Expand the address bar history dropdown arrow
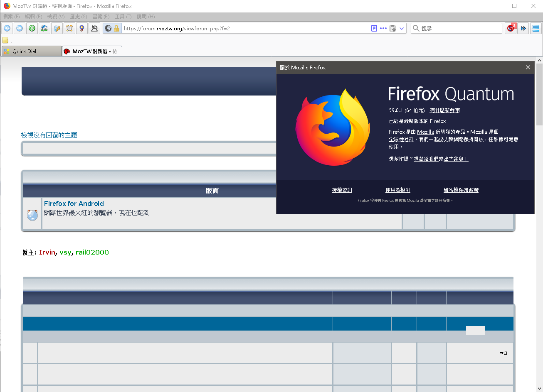Image resolution: width=543 pixels, height=392 pixels. tap(402, 28)
